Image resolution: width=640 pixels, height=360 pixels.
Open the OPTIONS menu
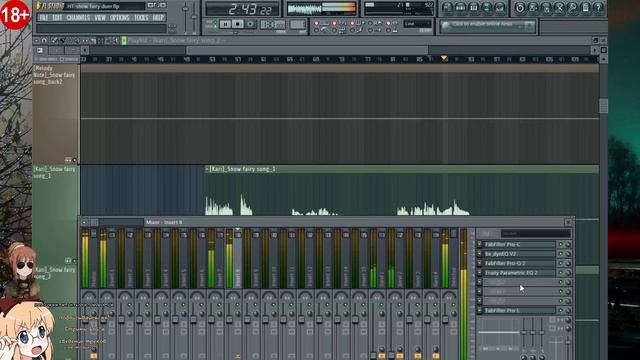pos(120,18)
